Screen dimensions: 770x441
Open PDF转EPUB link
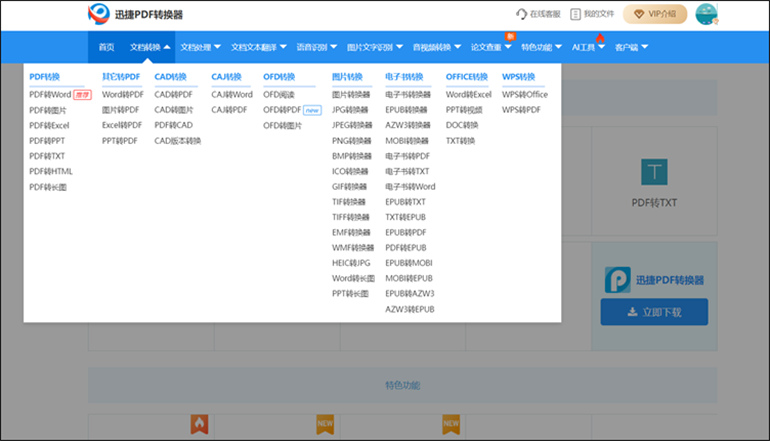(406, 248)
